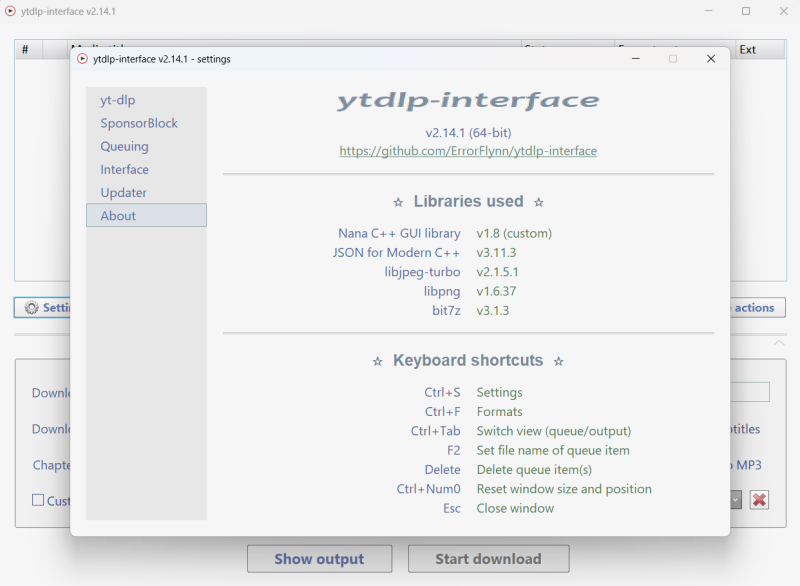800x586 pixels.
Task: Collapse the options panel with chevron
Action: click(x=779, y=343)
